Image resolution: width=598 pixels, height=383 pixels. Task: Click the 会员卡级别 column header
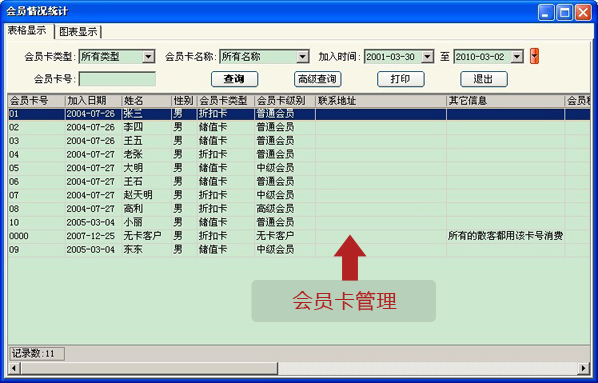coord(285,101)
